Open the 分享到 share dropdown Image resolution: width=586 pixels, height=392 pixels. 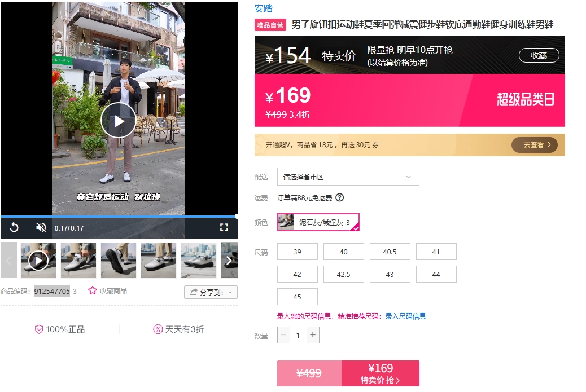coord(211,292)
